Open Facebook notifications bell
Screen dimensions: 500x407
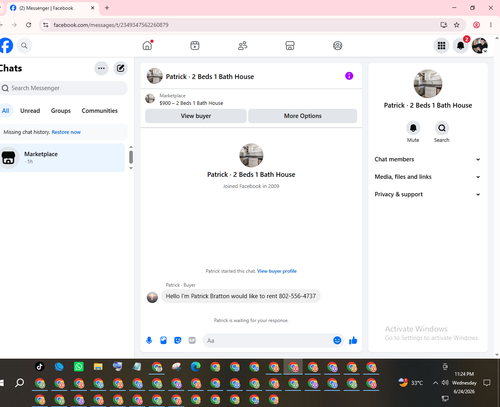pyautogui.click(x=460, y=46)
